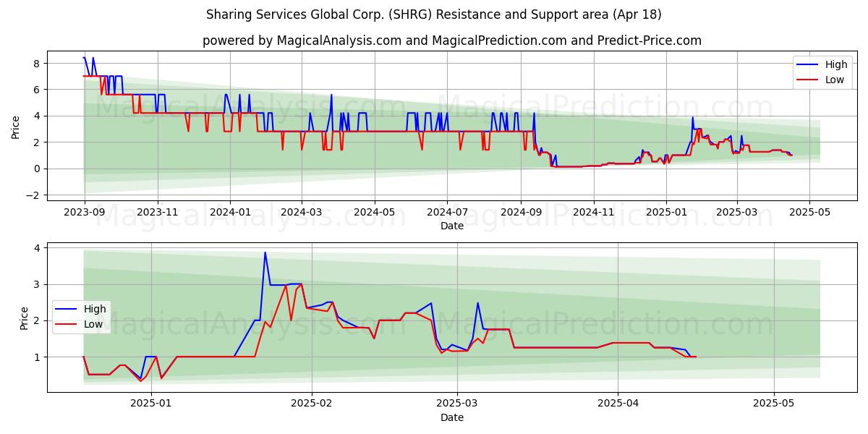Click the y-axis tick 4 in bottom chart

point(37,248)
